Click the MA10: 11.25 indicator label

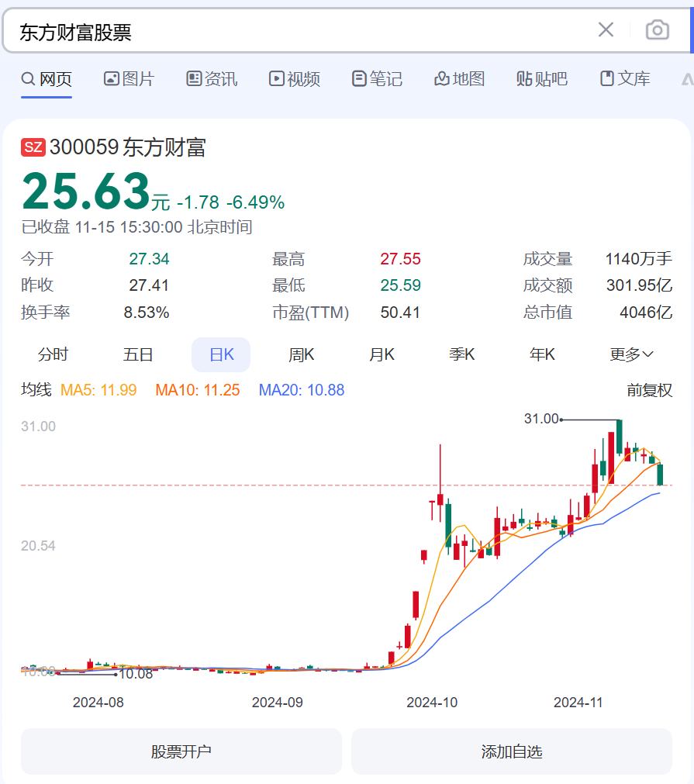tap(198, 390)
